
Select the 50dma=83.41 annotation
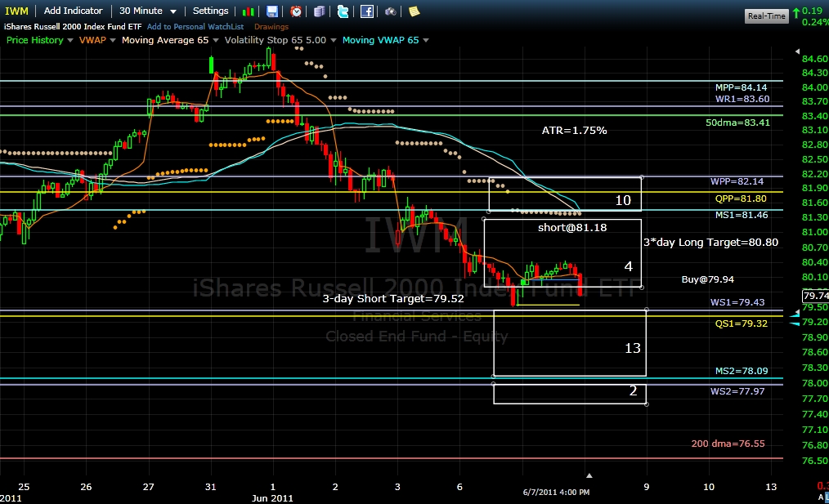[737, 123]
